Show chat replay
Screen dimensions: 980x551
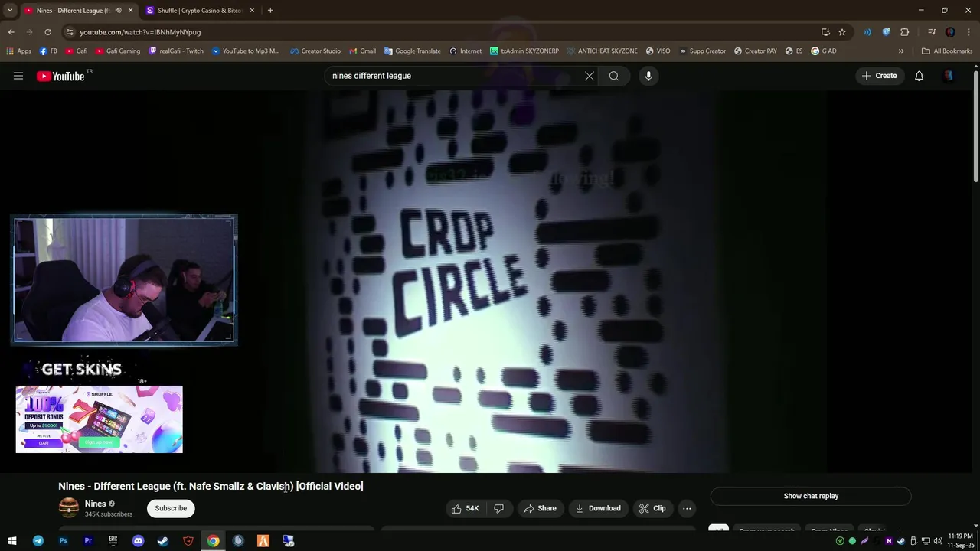[x=811, y=496]
